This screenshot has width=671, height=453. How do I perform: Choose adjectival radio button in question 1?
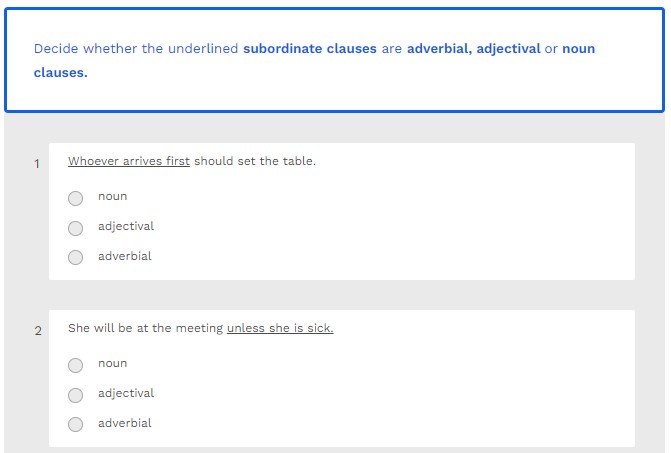(x=76, y=228)
